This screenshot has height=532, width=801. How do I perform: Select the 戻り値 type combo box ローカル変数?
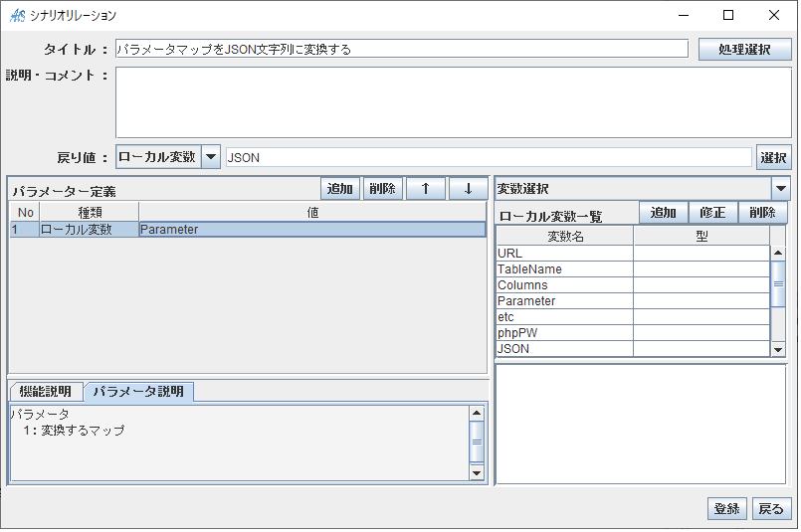click(x=168, y=157)
